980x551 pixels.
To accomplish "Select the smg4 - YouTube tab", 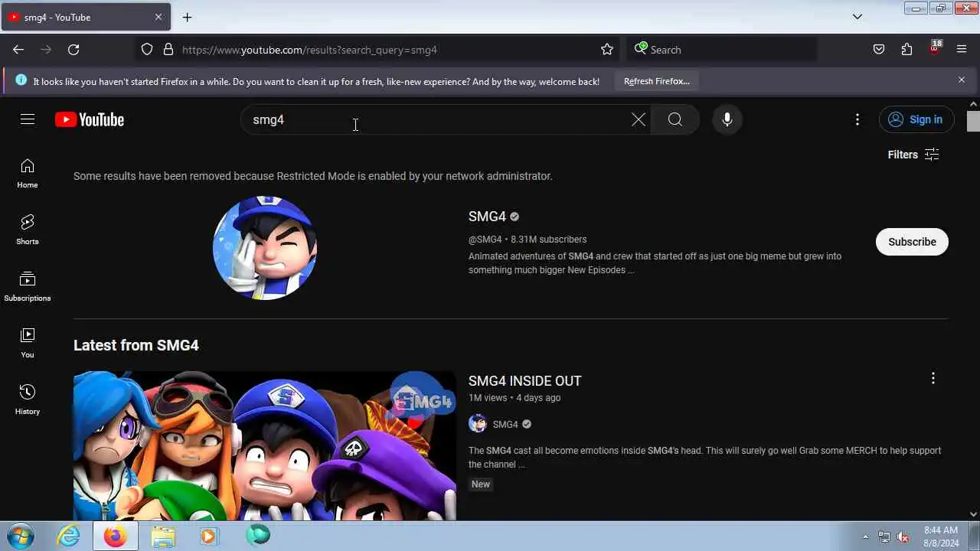I will (x=86, y=17).
